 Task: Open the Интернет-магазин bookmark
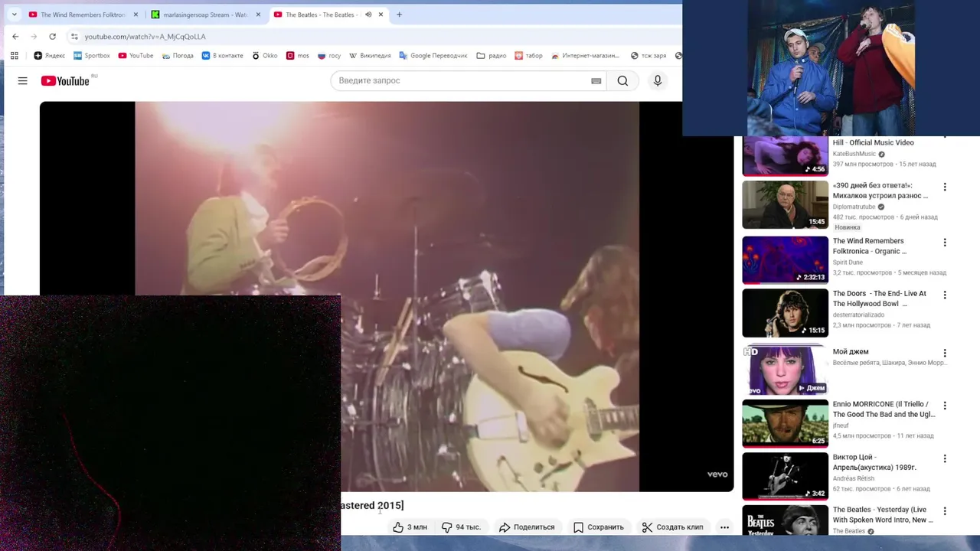click(585, 55)
